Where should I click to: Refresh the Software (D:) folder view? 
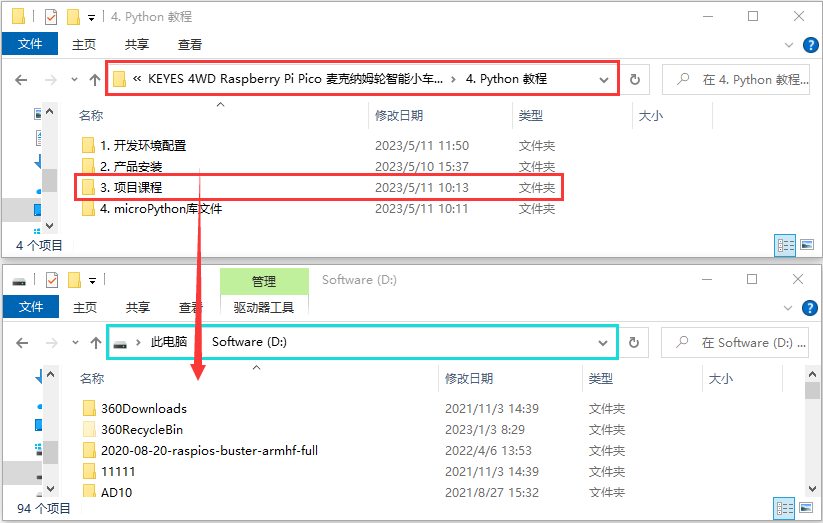[634, 343]
